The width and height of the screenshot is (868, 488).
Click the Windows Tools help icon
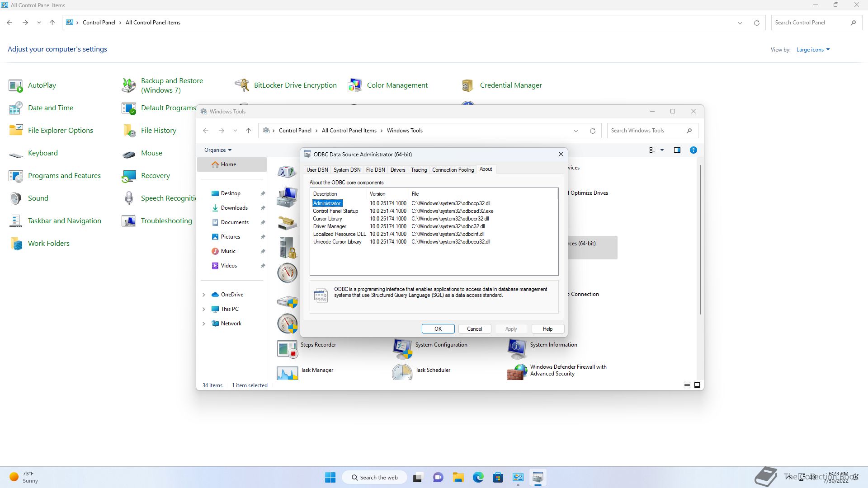pyautogui.click(x=693, y=150)
